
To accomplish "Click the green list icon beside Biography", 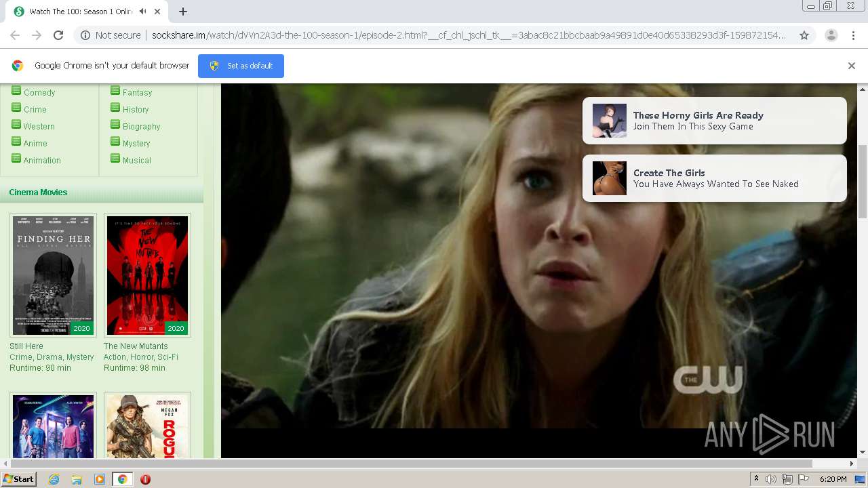I will pyautogui.click(x=115, y=125).
